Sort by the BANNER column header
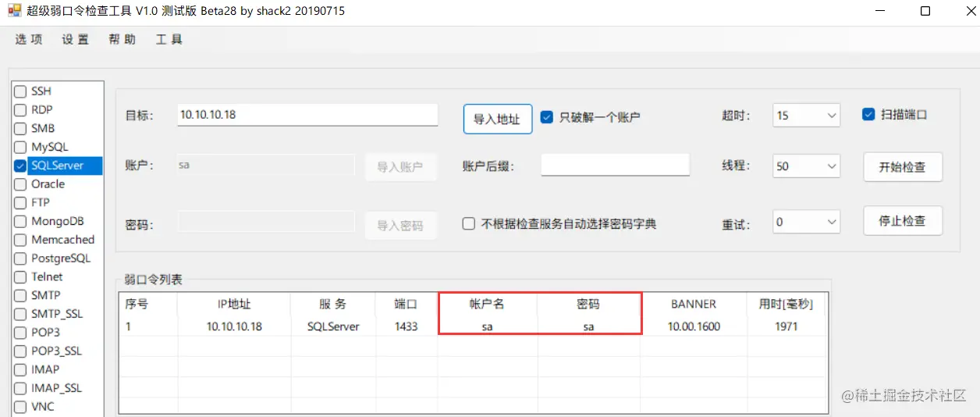980x417 pixels. (694, 304)
